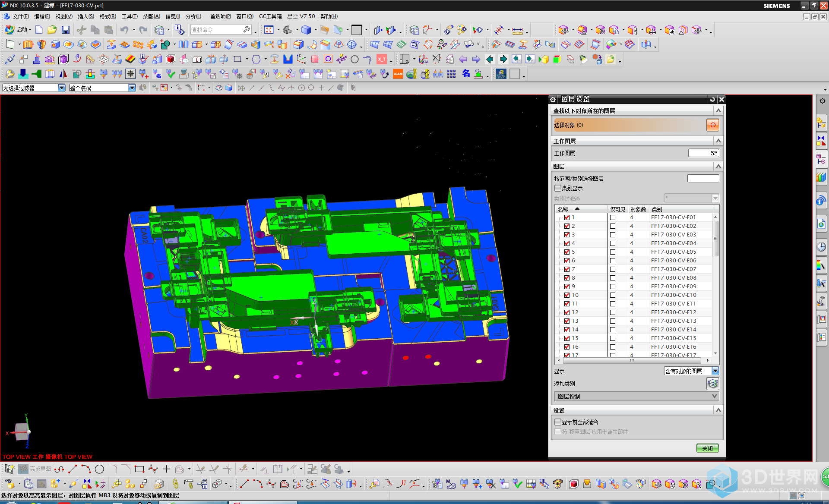Click the 类别 column header
The height and width of the screenshot is (504, 829).
[x=681, y=209]
